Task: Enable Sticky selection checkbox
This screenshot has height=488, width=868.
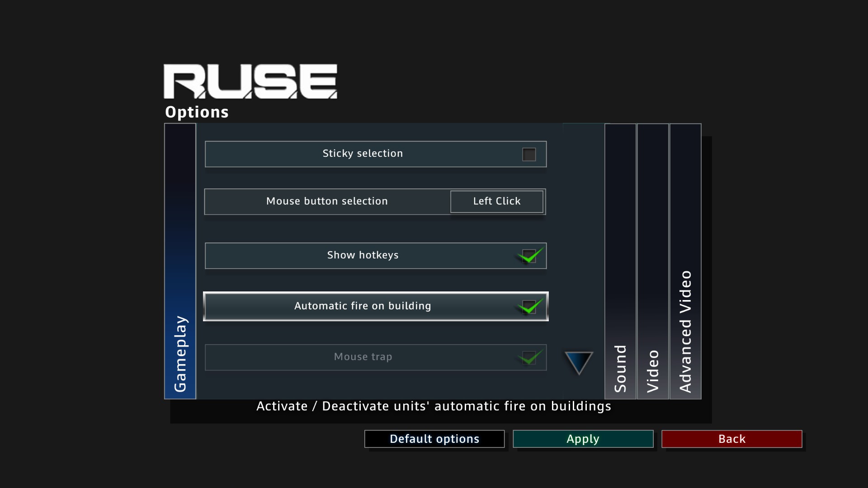Action: (529, 155)
